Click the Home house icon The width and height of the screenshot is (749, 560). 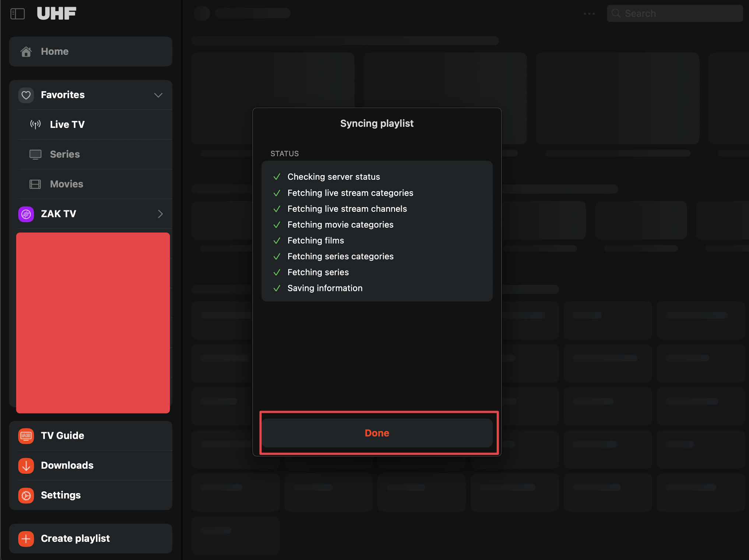coord(26,52)
